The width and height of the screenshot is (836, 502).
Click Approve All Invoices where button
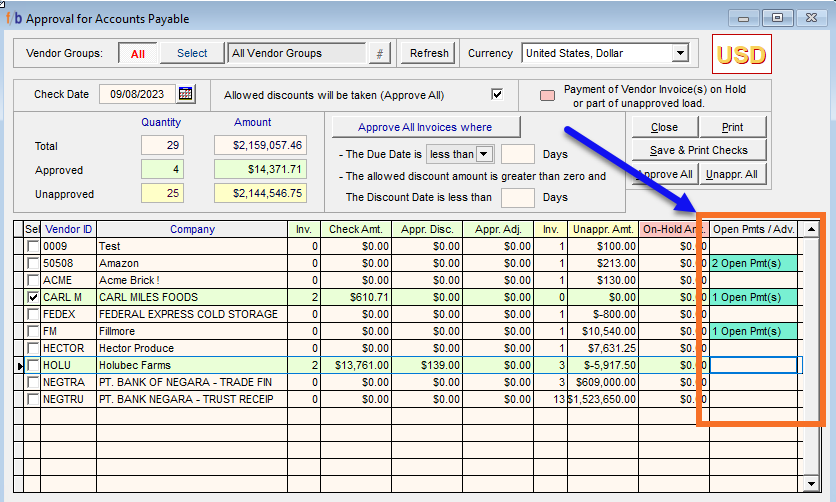pos(426,127)
